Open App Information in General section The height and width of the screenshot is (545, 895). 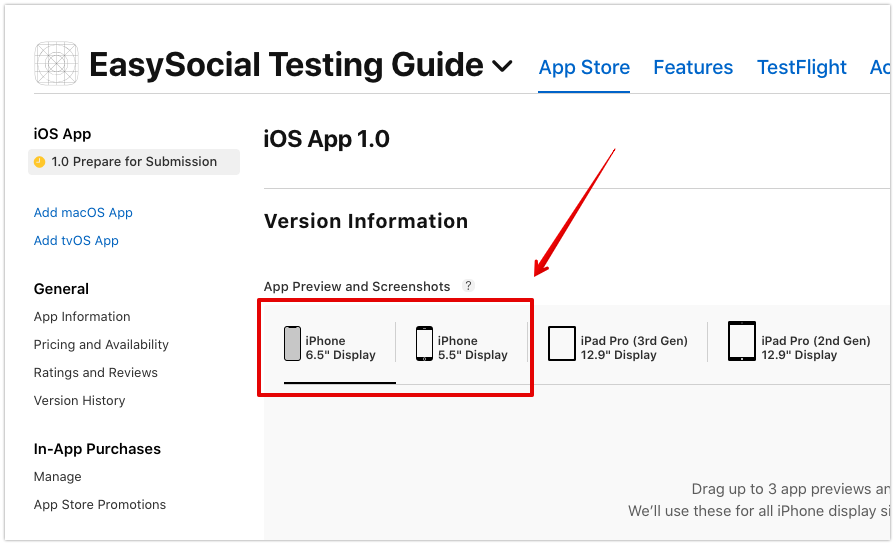82,316
